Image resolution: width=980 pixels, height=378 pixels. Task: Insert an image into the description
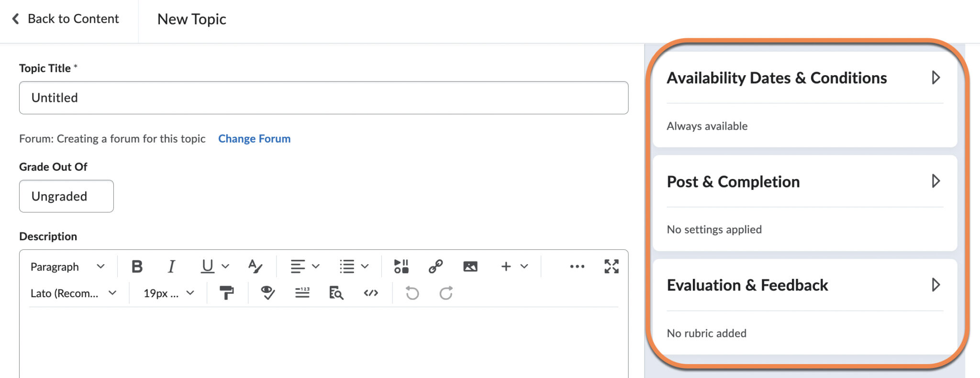tap(470, 267)
